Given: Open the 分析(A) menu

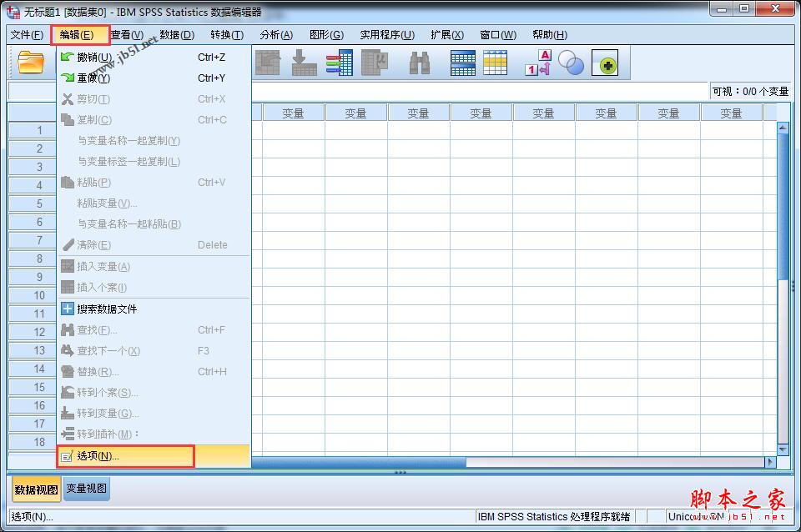Looking at the screenshot, I should point(276,35).
